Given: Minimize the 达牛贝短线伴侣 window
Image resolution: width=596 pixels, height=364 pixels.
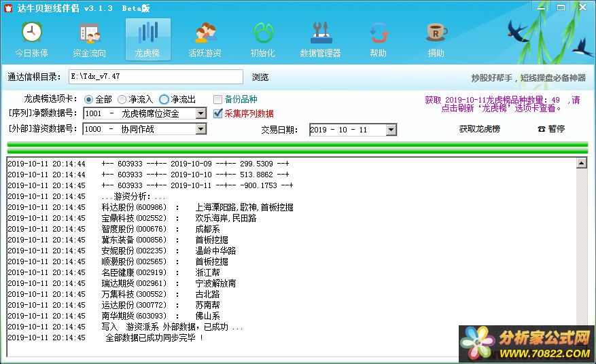Looking at the screenshot, I should (541, 7).
